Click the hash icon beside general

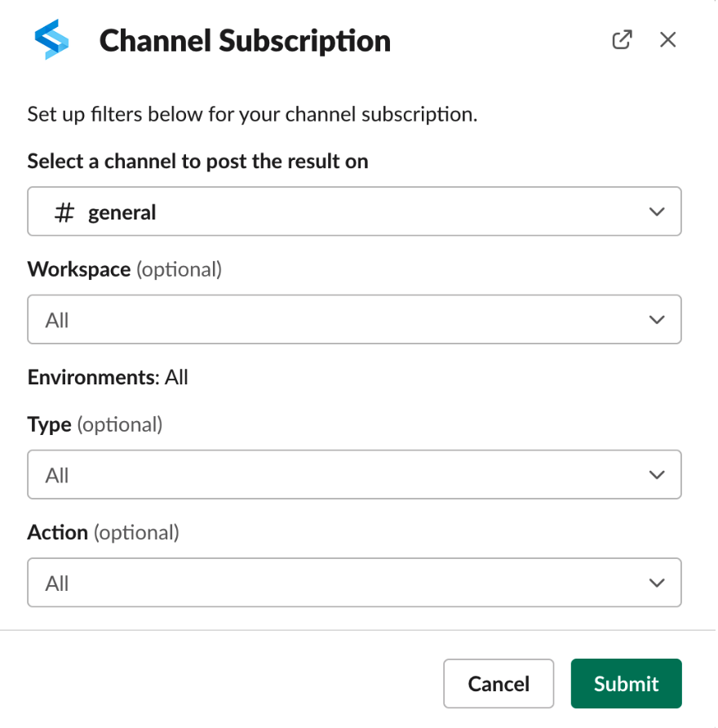(x=64, y=213)
